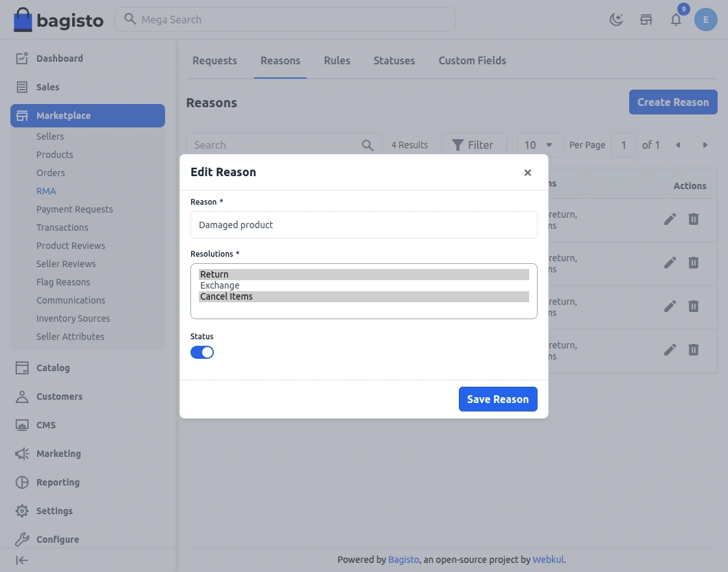This screenshot has height=572, width=728.
Task: Open Payment Requests in the sidebar
Action: 74,209
